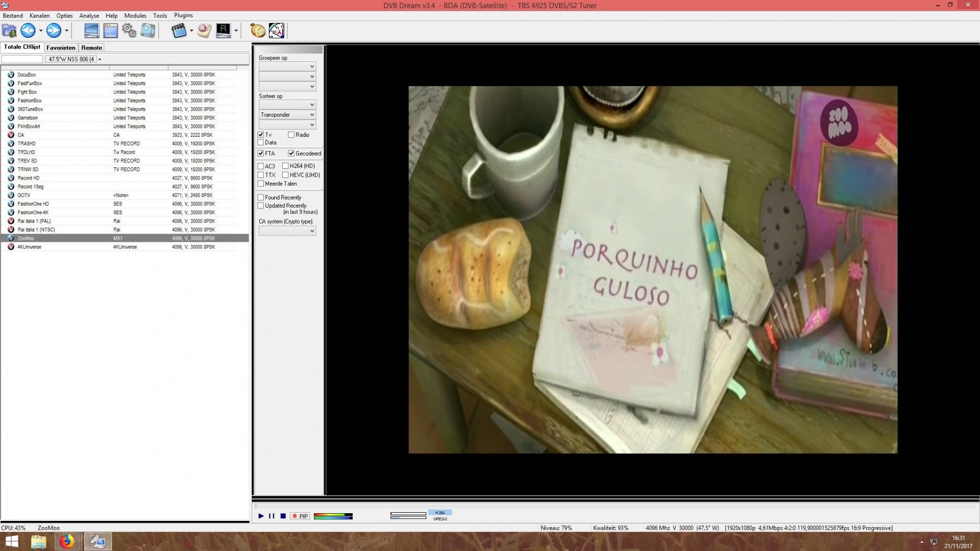Check the Found Recently option
The height and width of the screenshot is (551, 980).
[x=260, y=197]
